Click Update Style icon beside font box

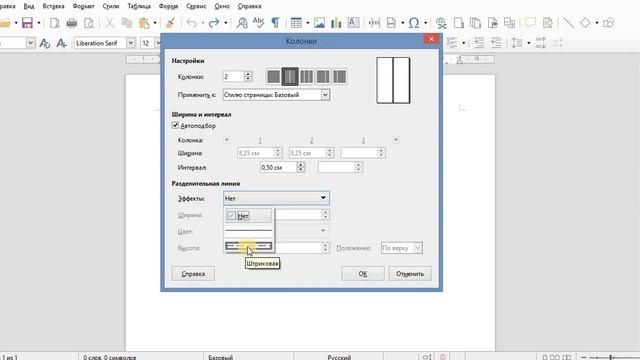(x=45, y=43)
